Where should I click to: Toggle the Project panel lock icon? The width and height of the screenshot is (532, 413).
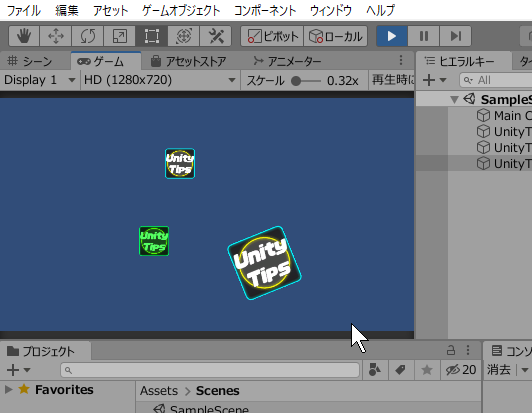click(451, 350)
